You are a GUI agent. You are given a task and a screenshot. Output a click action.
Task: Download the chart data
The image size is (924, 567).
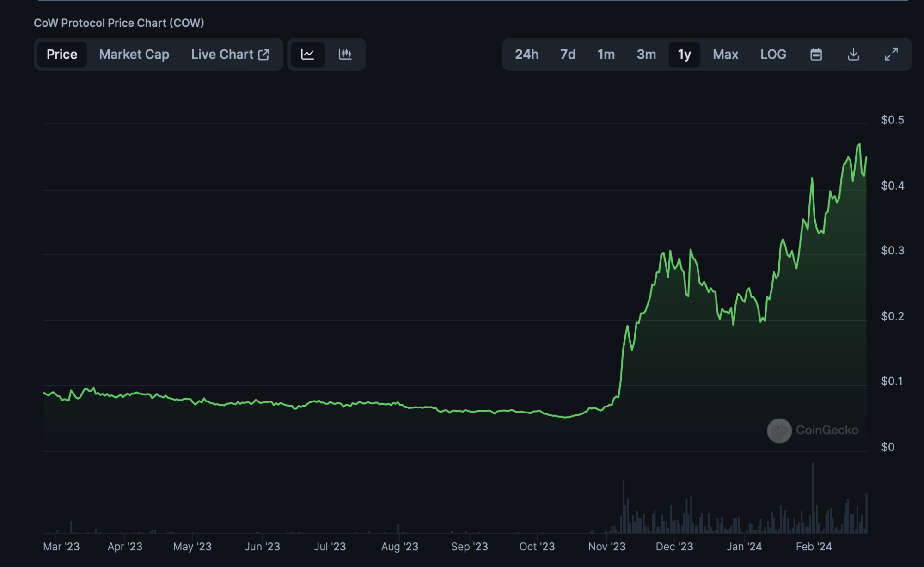[853, 55]
